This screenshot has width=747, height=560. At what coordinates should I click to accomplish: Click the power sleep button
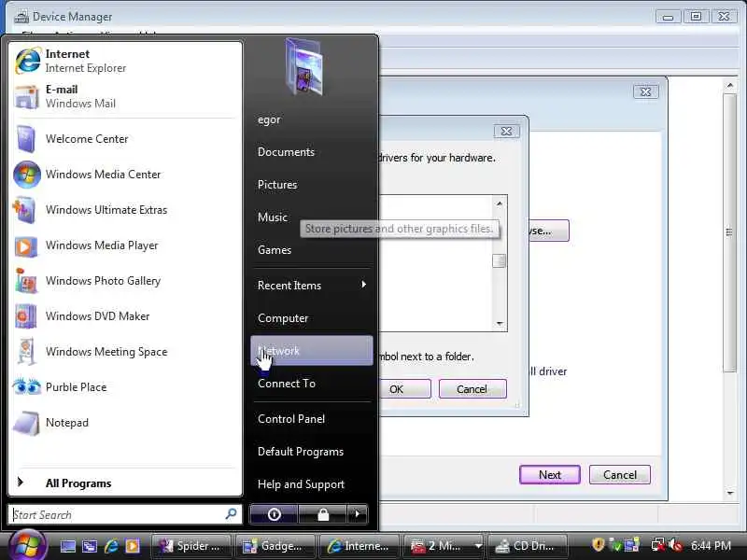[274, 514]
